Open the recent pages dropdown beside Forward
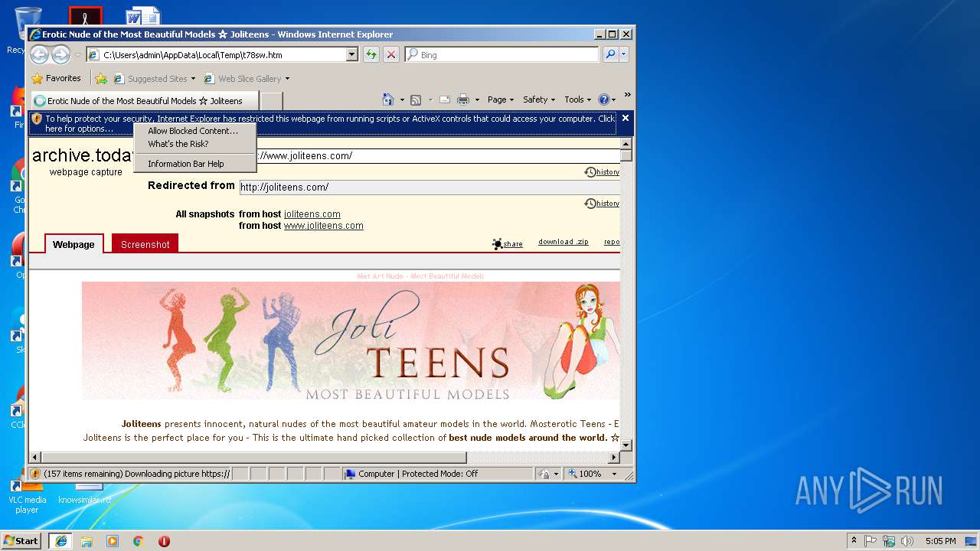The image size is (980, 551). tap(77, 55)
